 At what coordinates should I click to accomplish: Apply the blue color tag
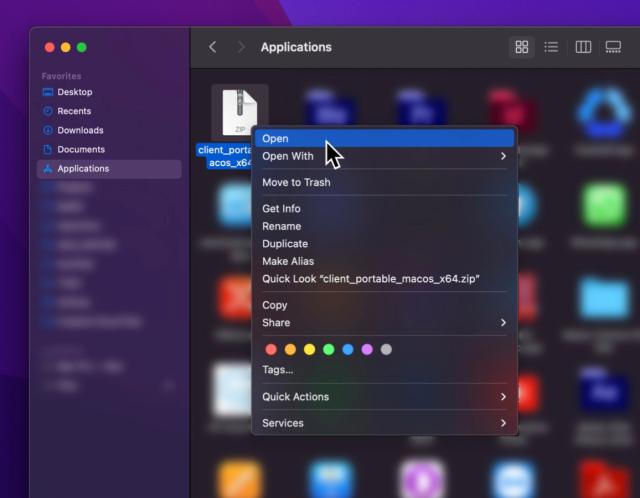click(x=348, y=349)
